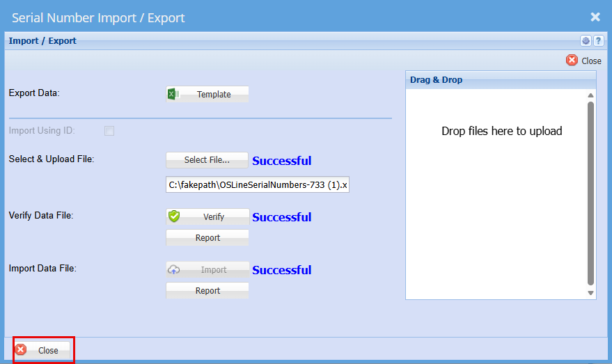Click the Template export button

(207, 94)
